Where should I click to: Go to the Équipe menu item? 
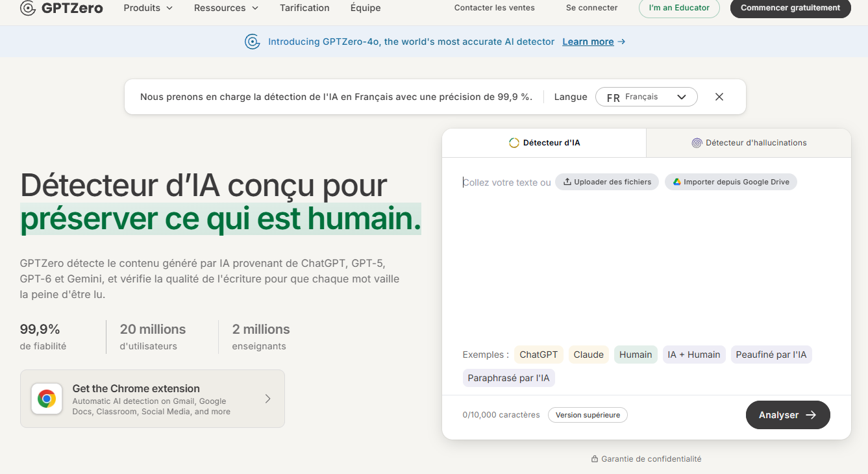click(366, 8)
